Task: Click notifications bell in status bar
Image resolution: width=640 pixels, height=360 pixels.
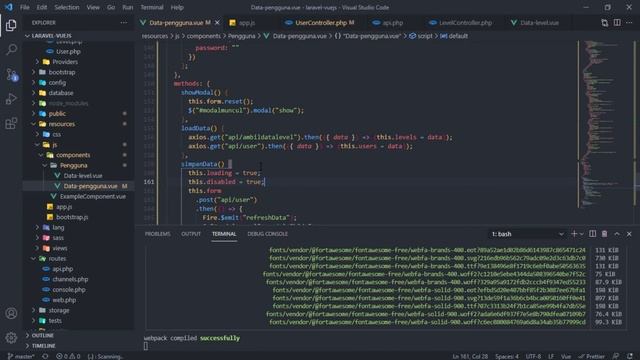Action: pyautogui.click(x=630, y=356)
